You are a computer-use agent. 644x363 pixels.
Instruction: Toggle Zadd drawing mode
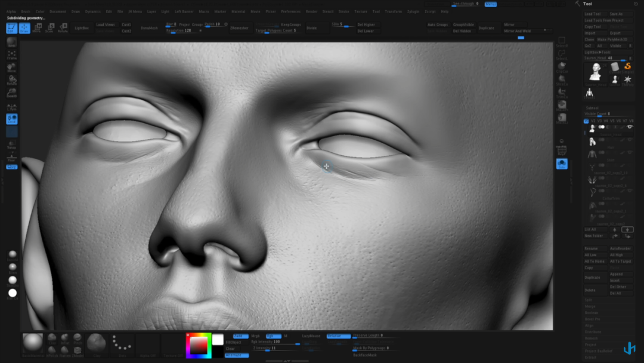[240, 336]
